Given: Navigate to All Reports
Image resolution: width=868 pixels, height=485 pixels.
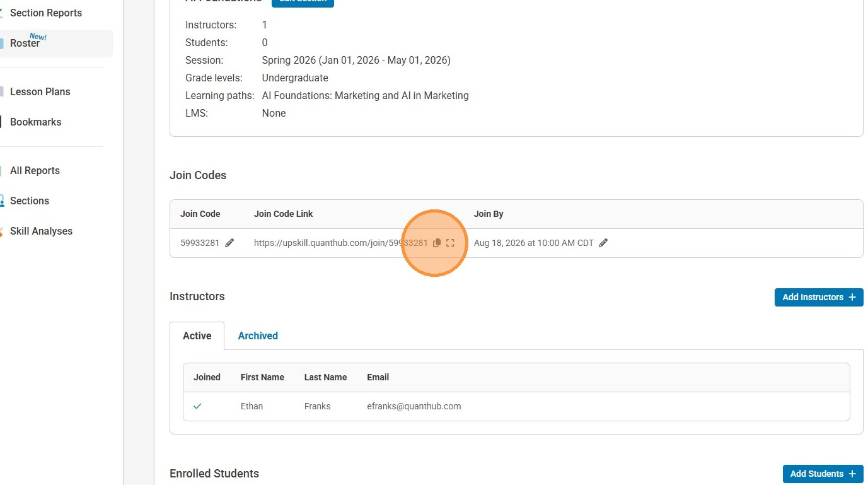Looking at the screenshot, I should (x=35, y=170).
